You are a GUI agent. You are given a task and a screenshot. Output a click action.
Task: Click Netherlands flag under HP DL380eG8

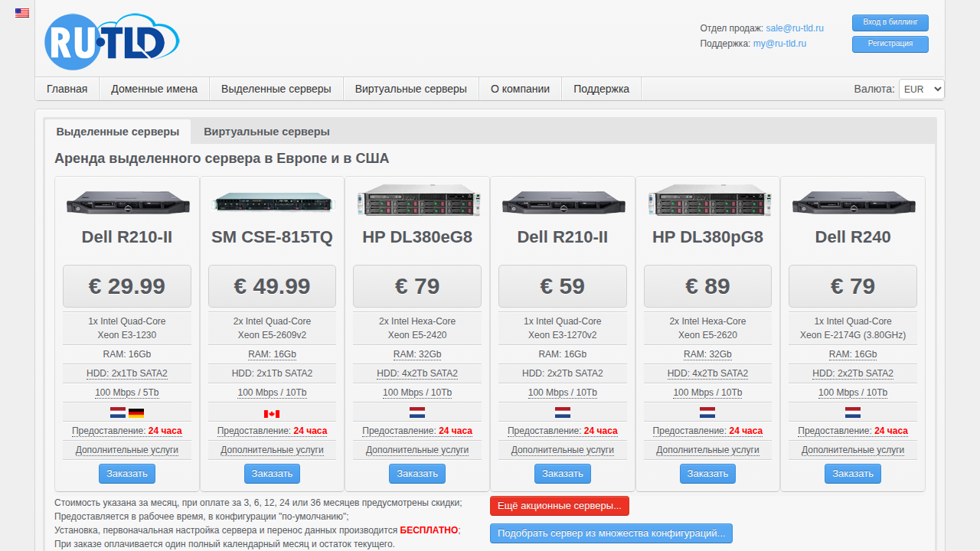coord(417,413)
